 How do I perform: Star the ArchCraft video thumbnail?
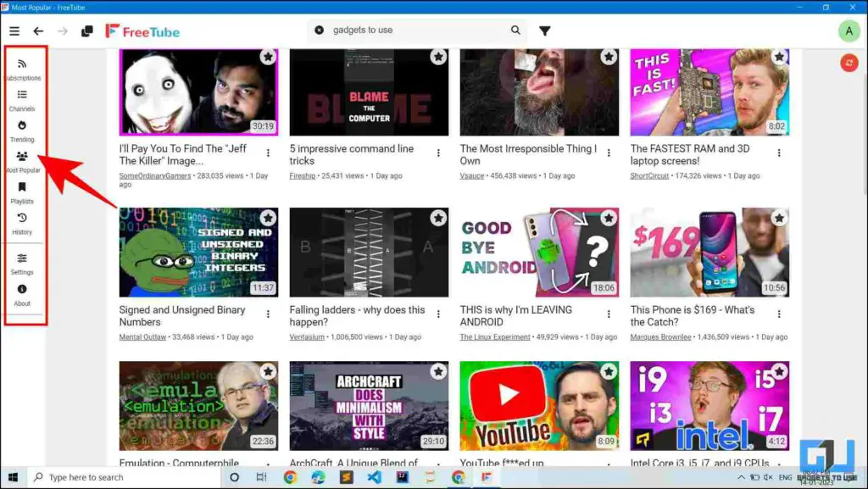click(x=438, y=372)
